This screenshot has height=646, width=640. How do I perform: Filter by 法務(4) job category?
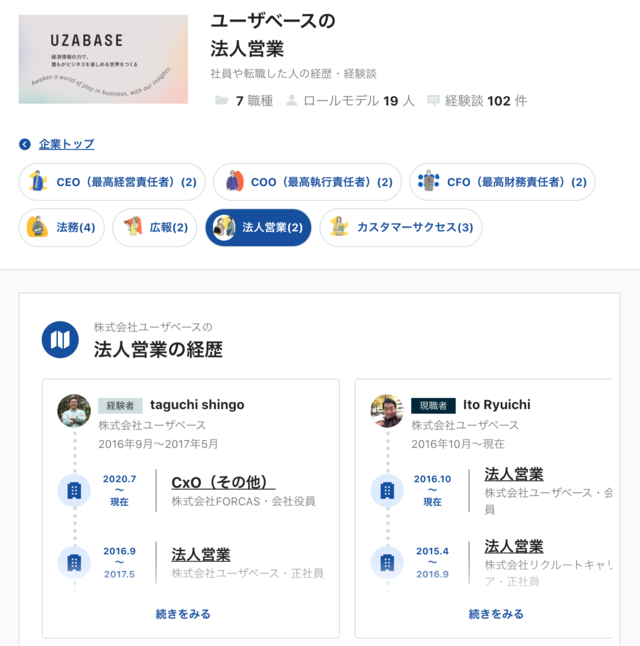click(x=62, y=227)
